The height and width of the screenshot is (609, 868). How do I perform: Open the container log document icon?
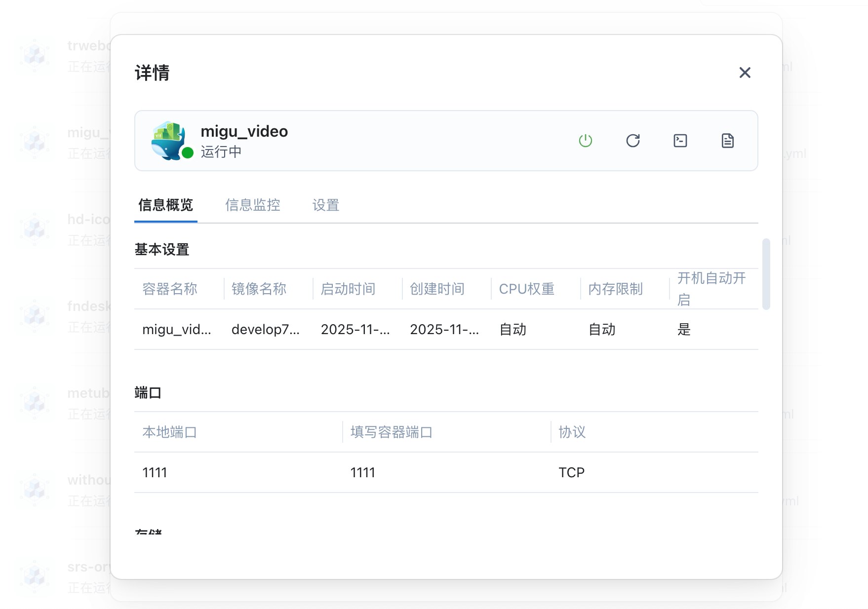coord(727,141)
